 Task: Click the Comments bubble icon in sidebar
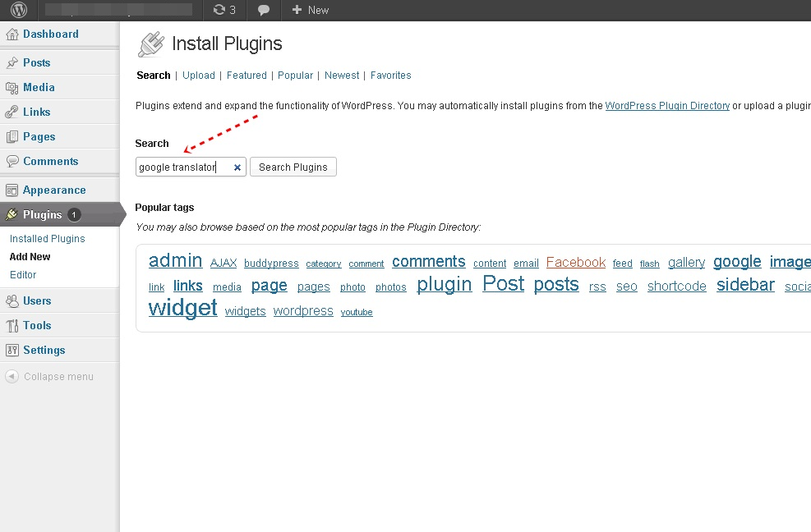(x=12, y=161)
